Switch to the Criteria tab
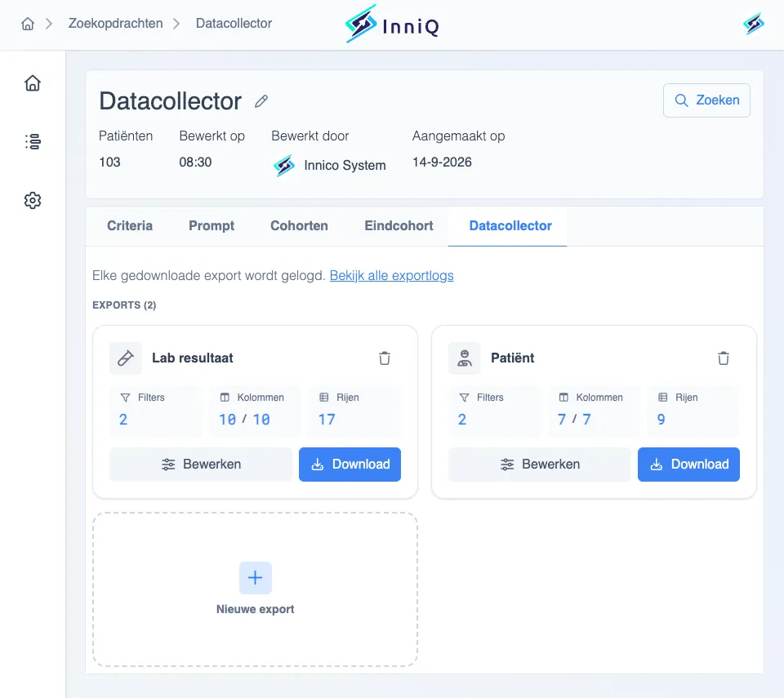784x698 pixels. click(130, 226)
